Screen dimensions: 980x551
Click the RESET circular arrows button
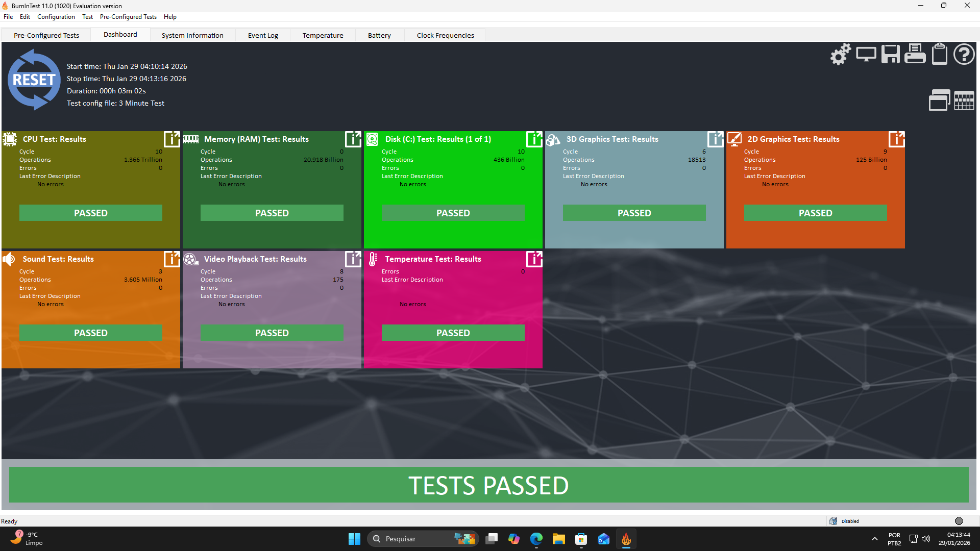(34, 80)
